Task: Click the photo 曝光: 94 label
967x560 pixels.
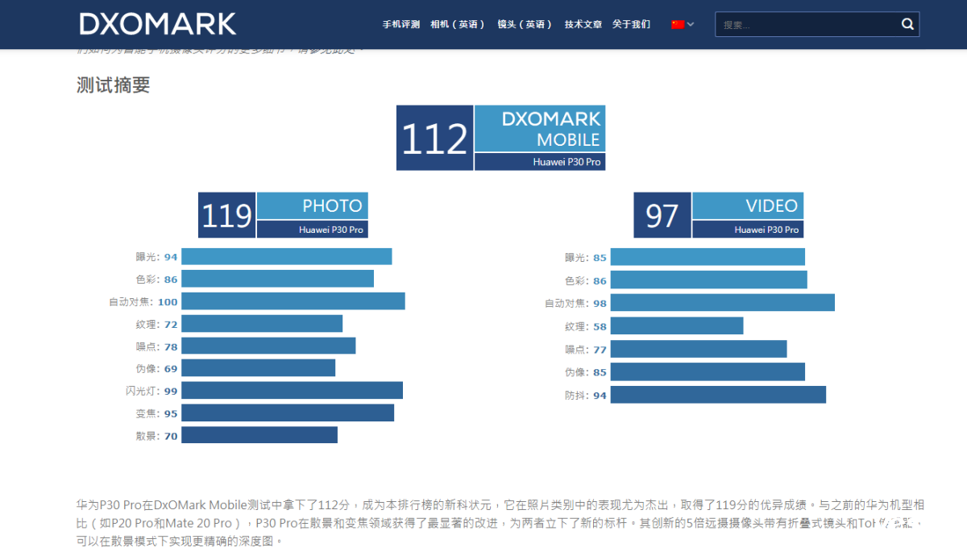Action: [156, 257]
